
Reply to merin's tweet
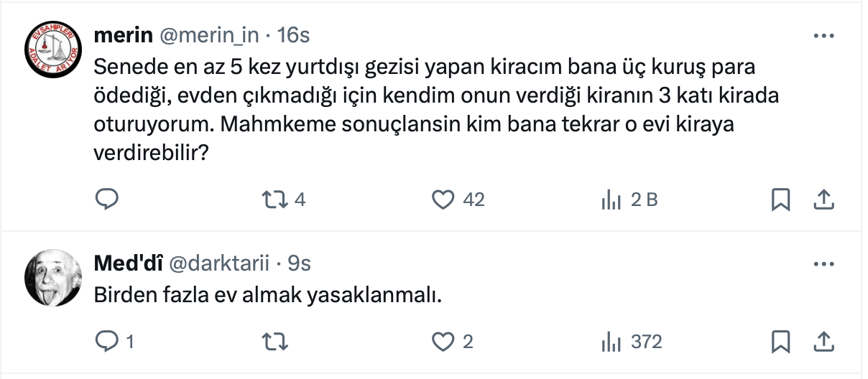[x=106, y=200]
